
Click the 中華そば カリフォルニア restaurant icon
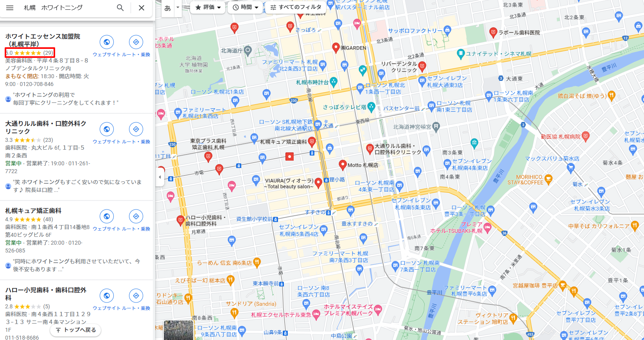(635, 225)
